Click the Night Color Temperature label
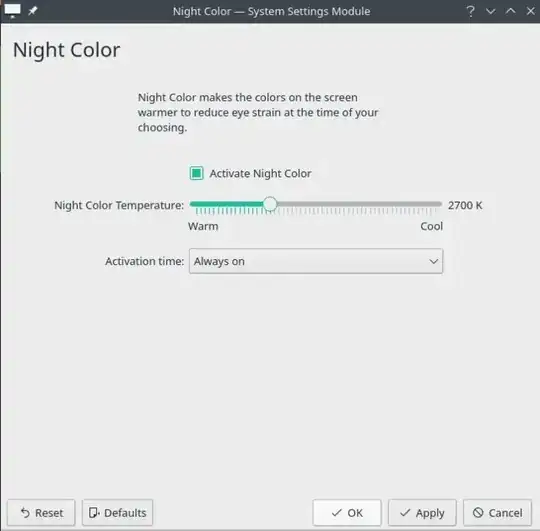 tap(119, 205)
